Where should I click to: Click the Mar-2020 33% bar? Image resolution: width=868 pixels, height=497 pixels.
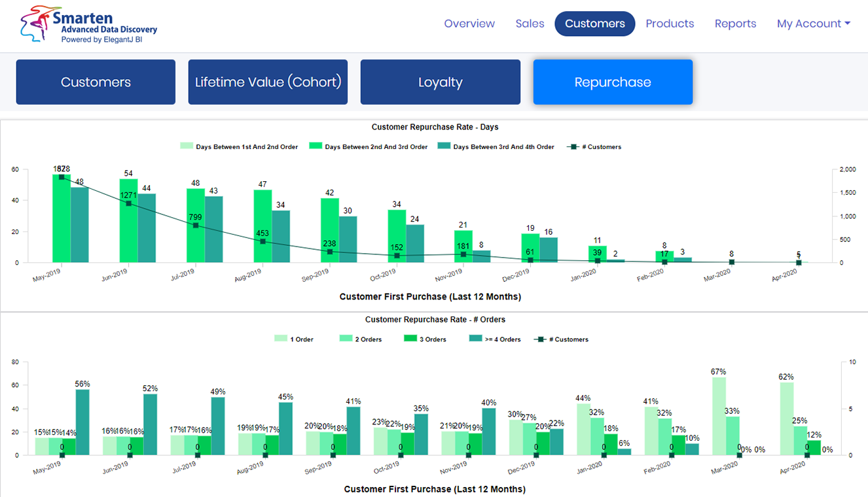click(x=732, y=436)
